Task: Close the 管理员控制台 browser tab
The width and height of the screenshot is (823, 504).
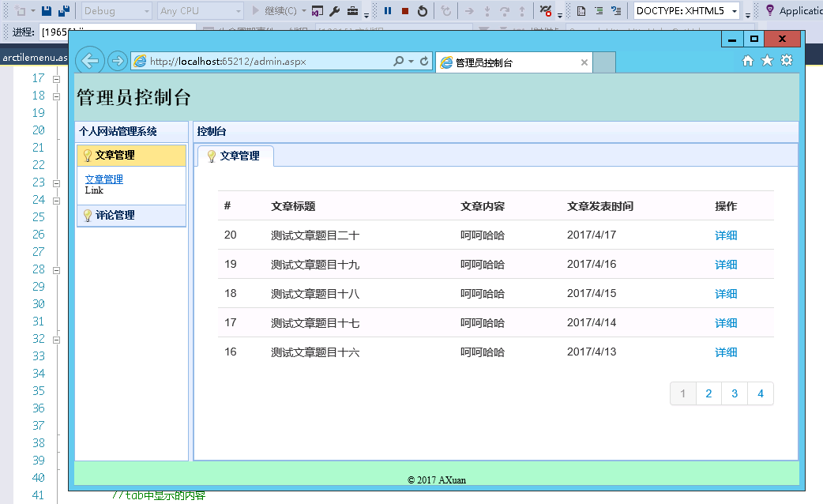Action: tap(584, 62)
